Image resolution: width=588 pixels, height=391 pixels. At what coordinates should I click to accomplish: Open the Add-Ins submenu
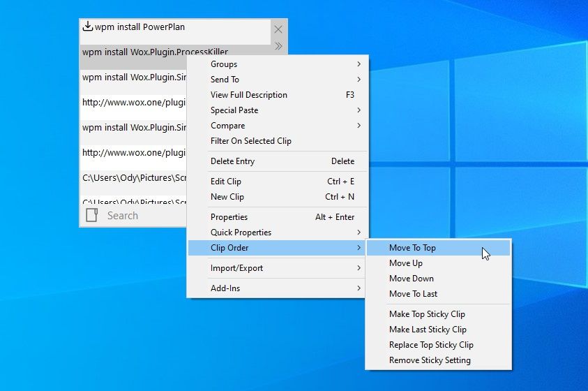pyautogui.click(x=278, y=288)
